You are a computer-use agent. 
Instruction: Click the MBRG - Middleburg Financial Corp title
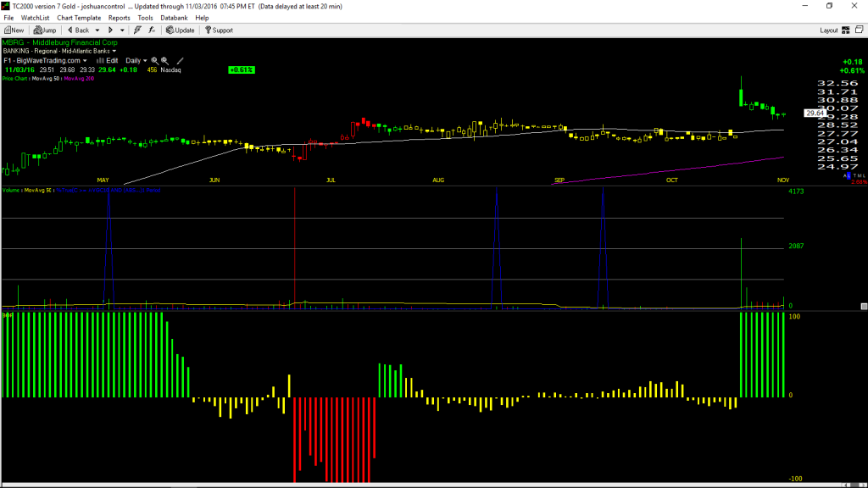pyautogui.click(x=60, y=42)
